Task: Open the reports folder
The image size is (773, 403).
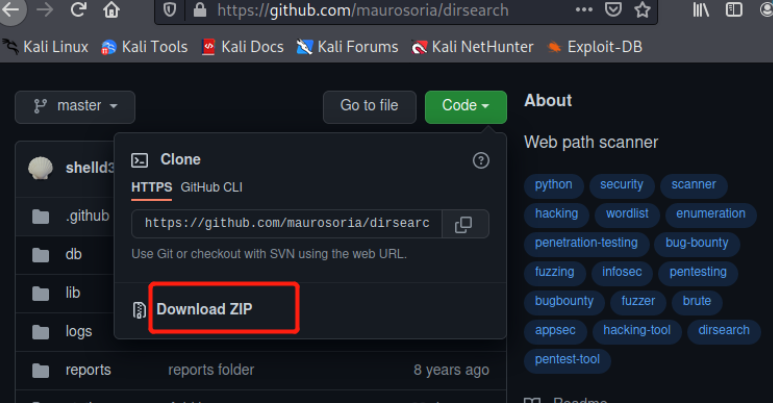Action: (x=88, y=370)
